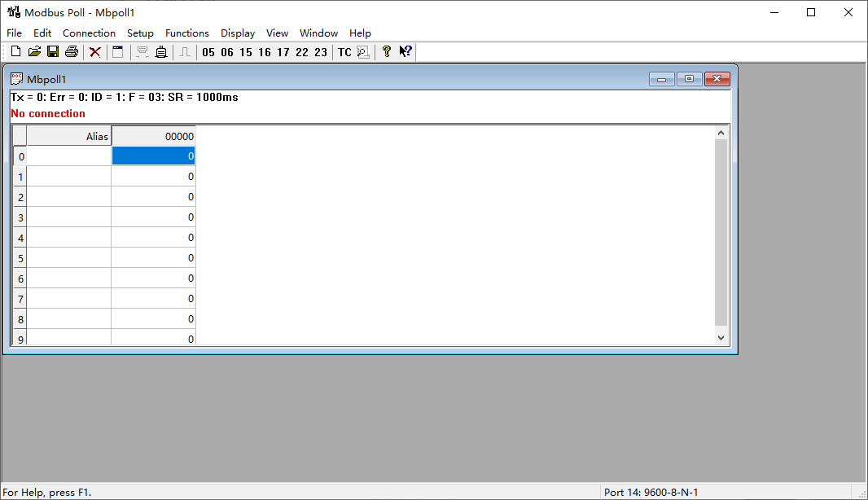Open the Functions menu
Image resolution: width=868 pixels, height=500 pixels.
coord(187,33)
